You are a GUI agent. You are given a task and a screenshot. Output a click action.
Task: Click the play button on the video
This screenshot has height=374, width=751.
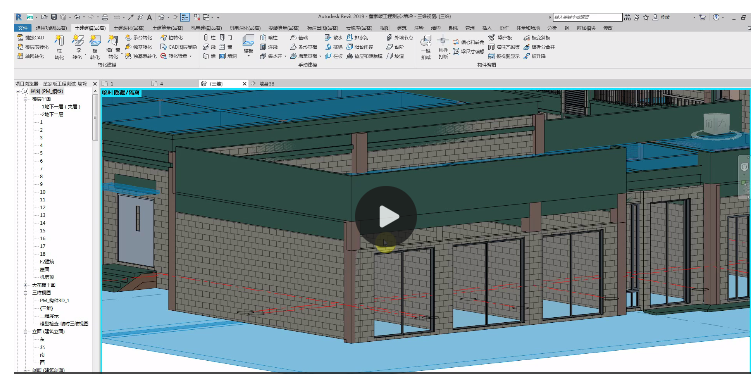[x=386, y=216]
